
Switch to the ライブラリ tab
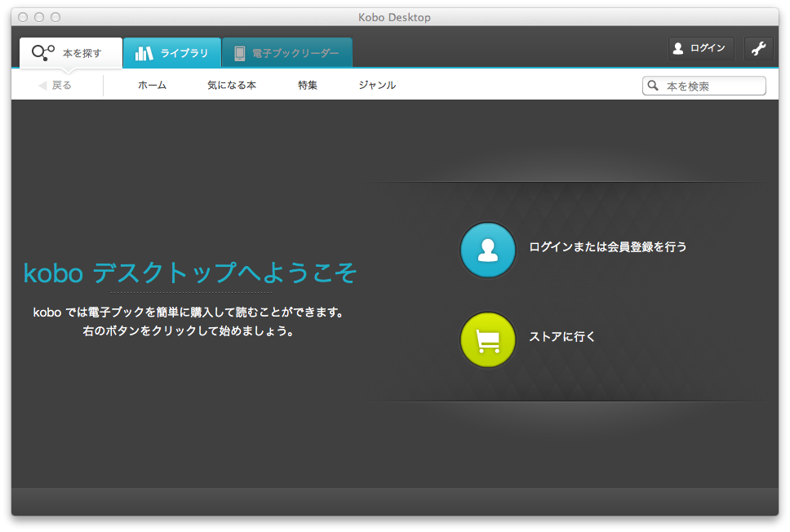tap(172, 52)
